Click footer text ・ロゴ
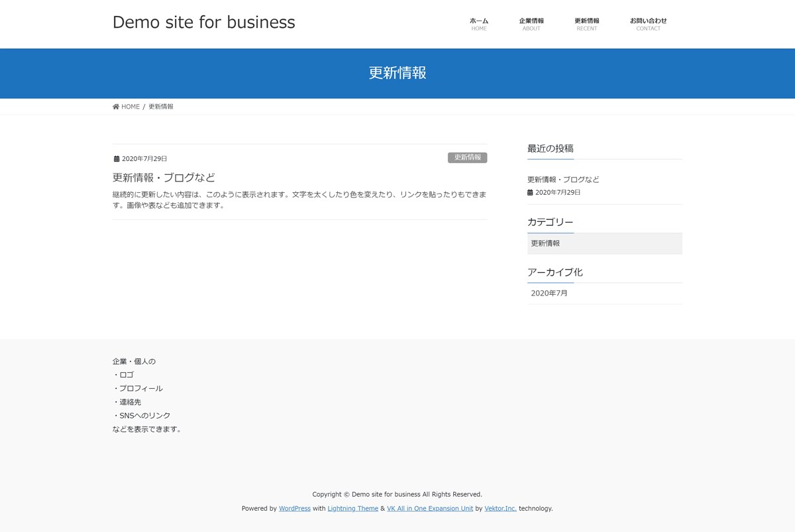The width and height of the screenshot is (795, 532). pyautogui.click(x=123, y=375)
